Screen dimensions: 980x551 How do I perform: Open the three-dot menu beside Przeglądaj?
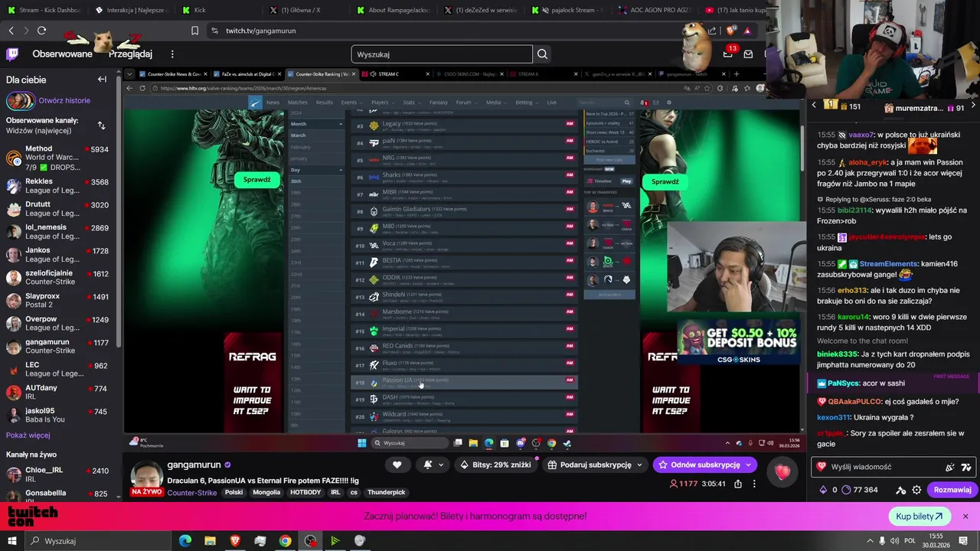coord(172,54)
